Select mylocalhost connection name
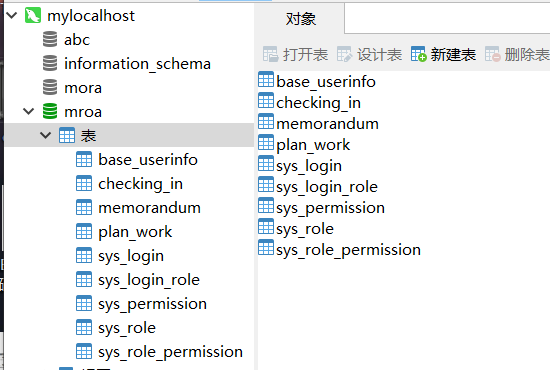 [x=91, y=16]
